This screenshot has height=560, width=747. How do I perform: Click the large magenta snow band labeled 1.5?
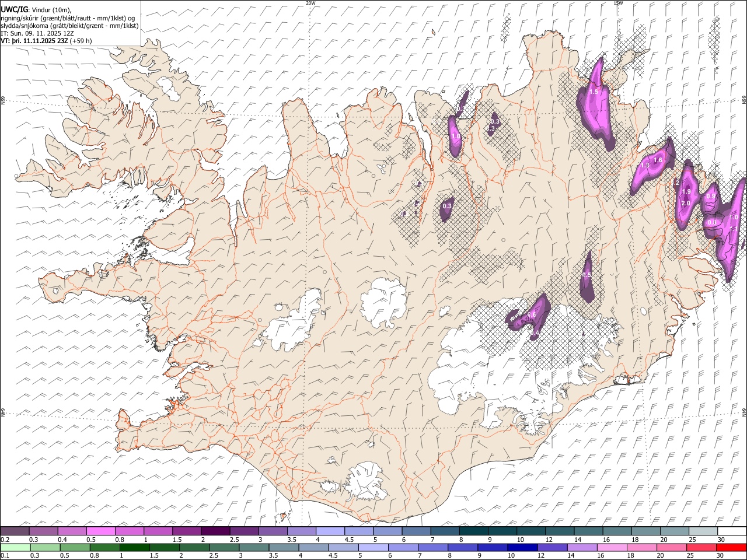pos(596,105)
